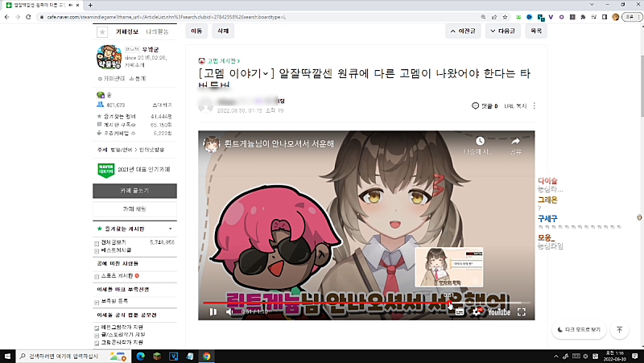The height and width of the screenshot is (363, 644).
Task: Bookmark this page star icon
Action: click(x=505, y=17)
